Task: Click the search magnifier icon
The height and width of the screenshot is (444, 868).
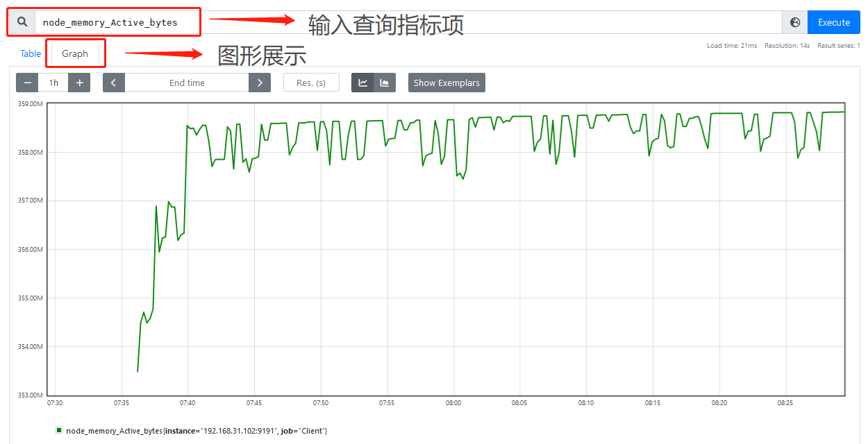Action: (22, 22)
